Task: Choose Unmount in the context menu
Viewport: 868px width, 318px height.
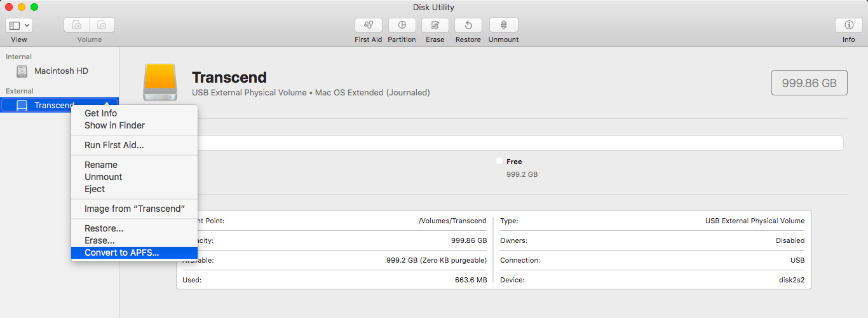Action: pyautogui.click(x=134, y=177)
